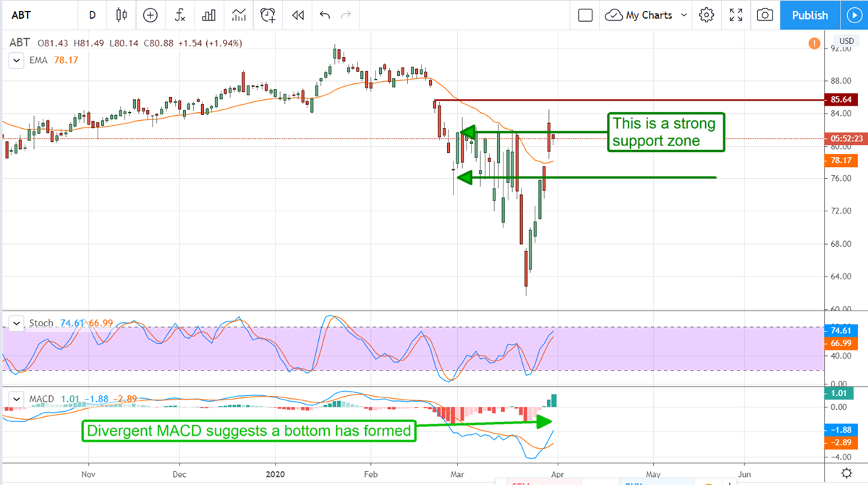Image resolution: width=868 pixels, height=485 pixels.
Task: Change the candlestick chart style
Action: click(x=121, y=14)
